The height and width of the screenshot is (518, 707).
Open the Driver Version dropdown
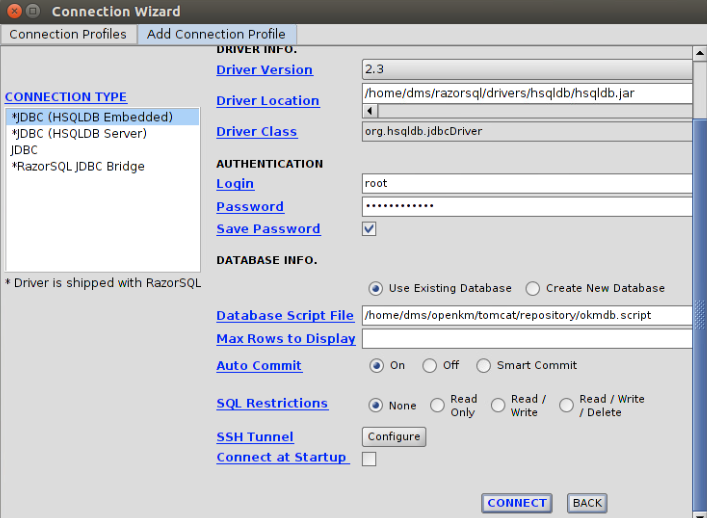pyautogui.click(x=526, y=70)
